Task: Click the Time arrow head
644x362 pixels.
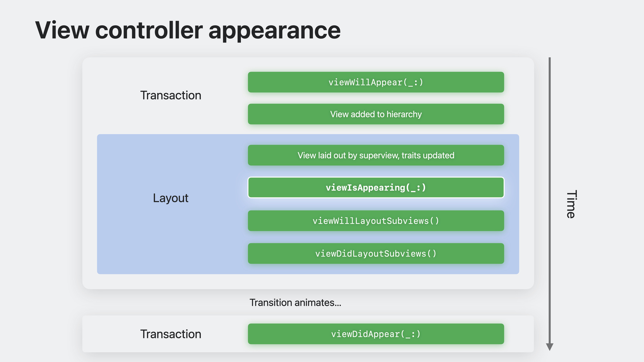Action: (x=550, y=347)
